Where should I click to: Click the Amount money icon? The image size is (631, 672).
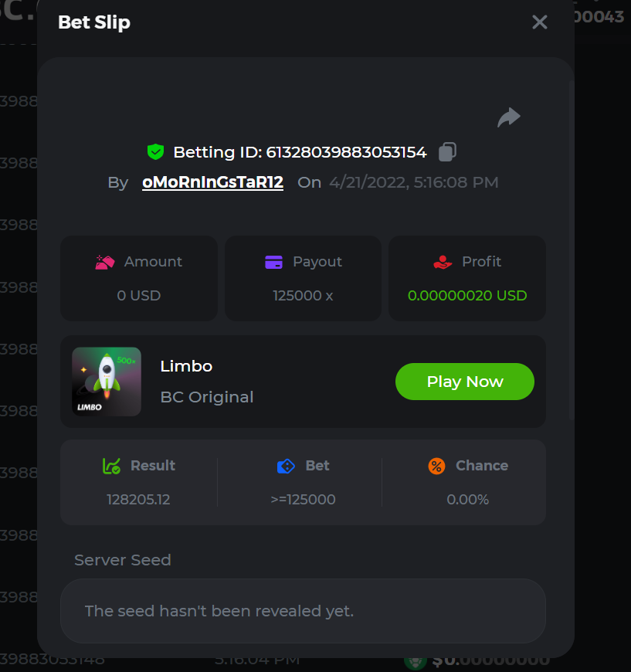[105, 262]
